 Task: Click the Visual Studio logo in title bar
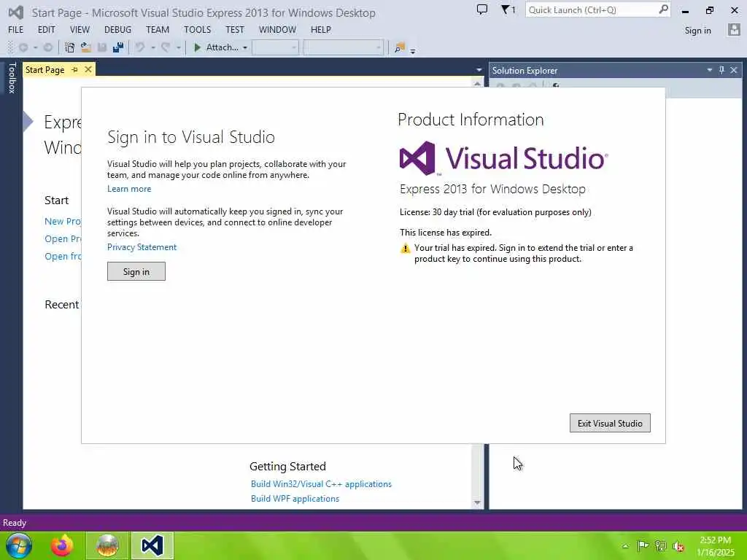coord(16,12)
